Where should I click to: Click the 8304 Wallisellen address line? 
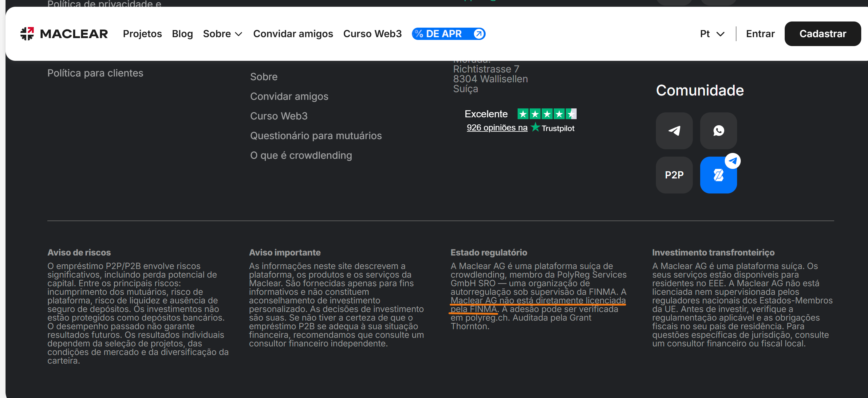click(x=490, y=79)
